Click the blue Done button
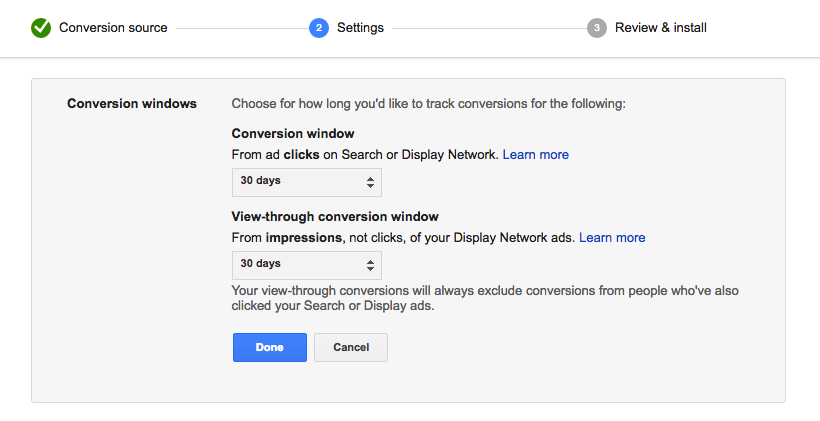Screen dimensions: 820x421 (270, 347)
